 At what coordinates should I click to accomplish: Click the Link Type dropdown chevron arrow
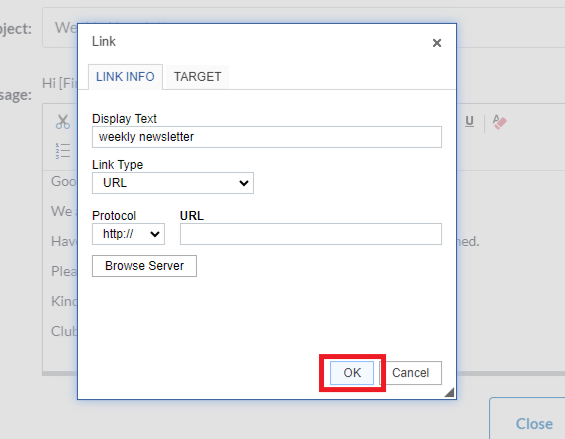[244, 183]
